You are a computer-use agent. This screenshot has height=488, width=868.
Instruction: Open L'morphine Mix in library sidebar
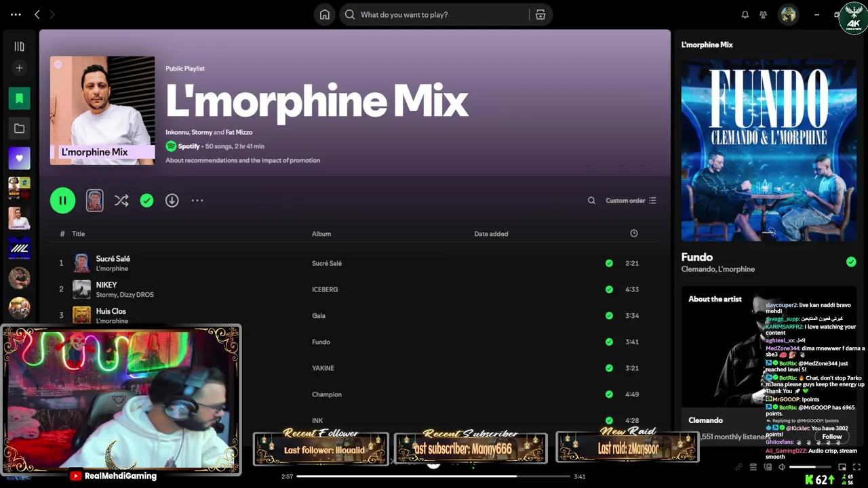point(19,218)
